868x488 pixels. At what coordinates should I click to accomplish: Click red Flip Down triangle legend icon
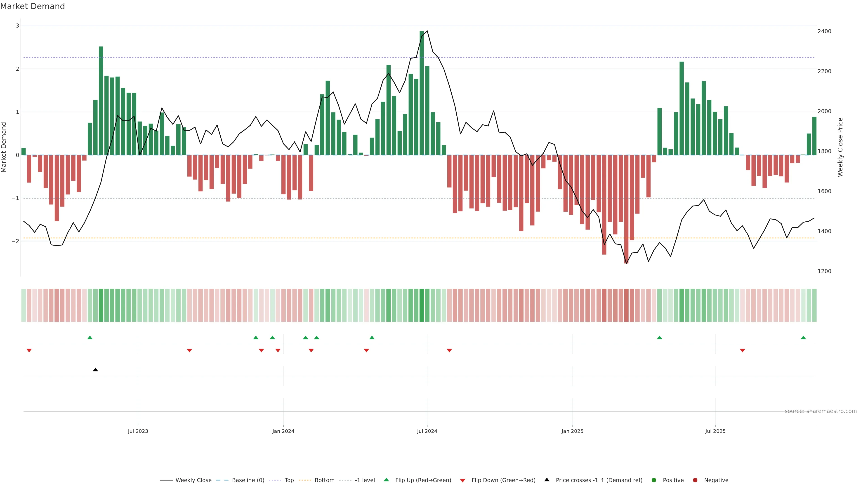point(463,481)
